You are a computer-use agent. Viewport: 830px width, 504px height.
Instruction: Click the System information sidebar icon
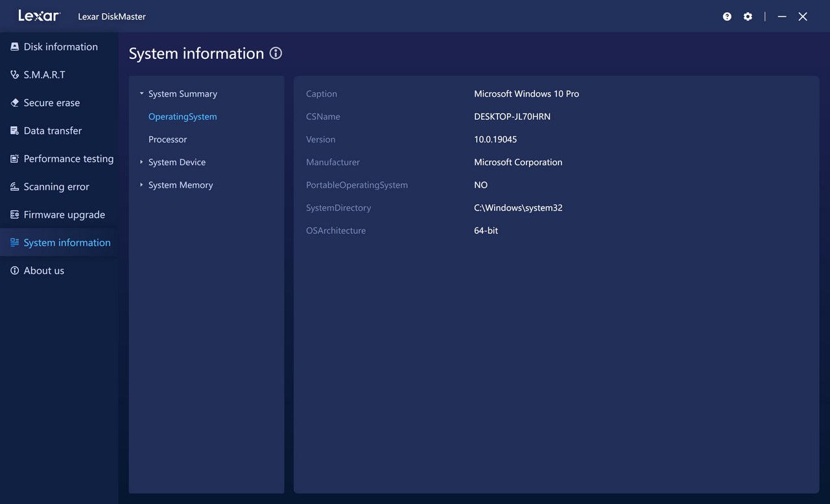[14, 242]
